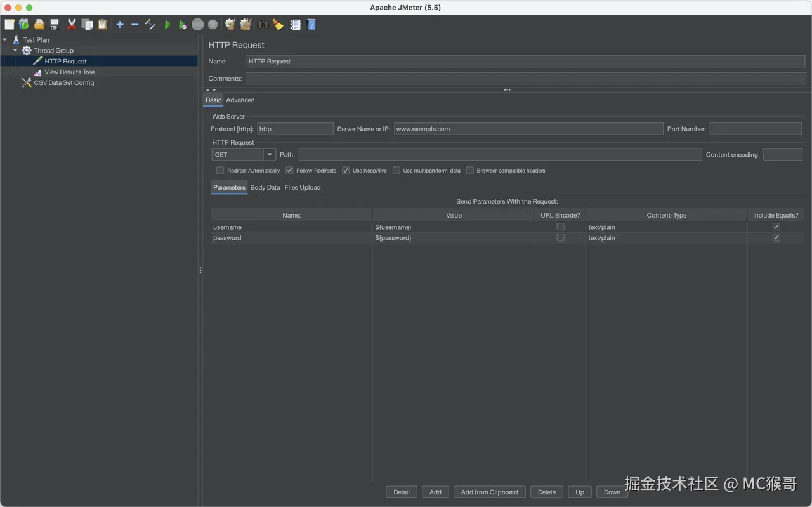Check URL Encode for username row
Image resolution: width=812 pixels, height=507 pixels.
[x=560, y=227]
